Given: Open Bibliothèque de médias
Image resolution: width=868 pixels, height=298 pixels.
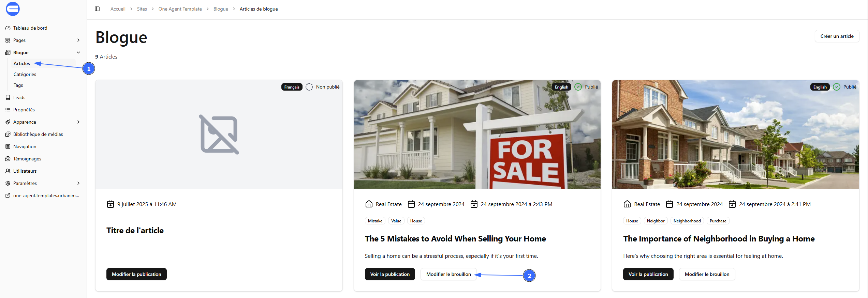Looking at the screenshot, I should click(38, 134).
